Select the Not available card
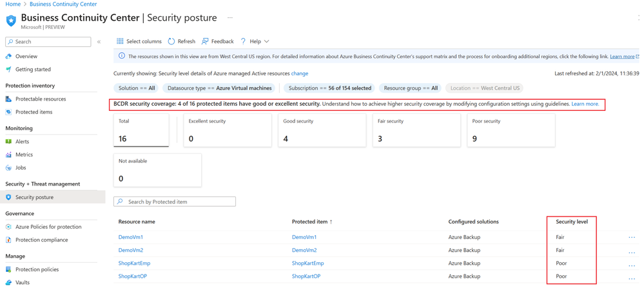Image resolution: width=644 pixels, height=288 pixels. coord(158,170)
